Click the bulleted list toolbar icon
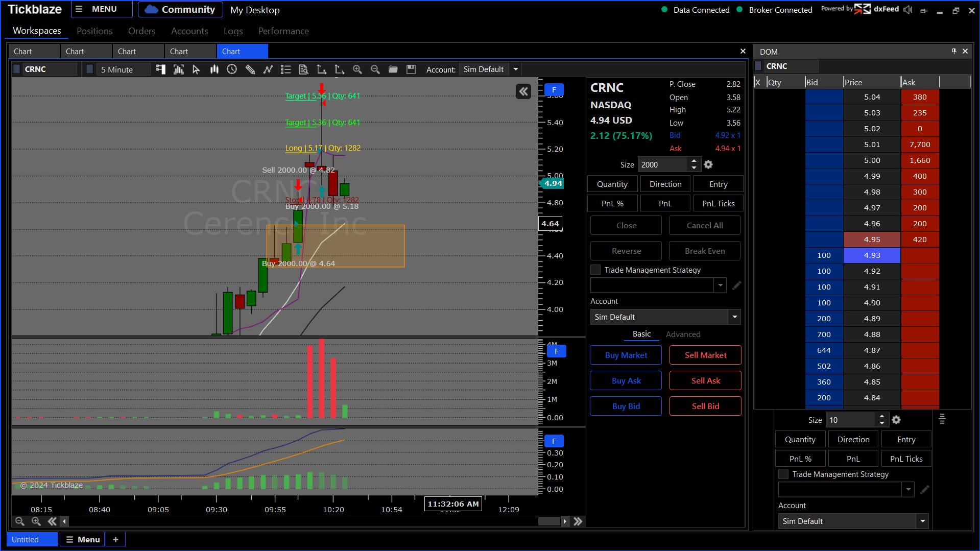The image size is (980, 551). click(286, 69)
